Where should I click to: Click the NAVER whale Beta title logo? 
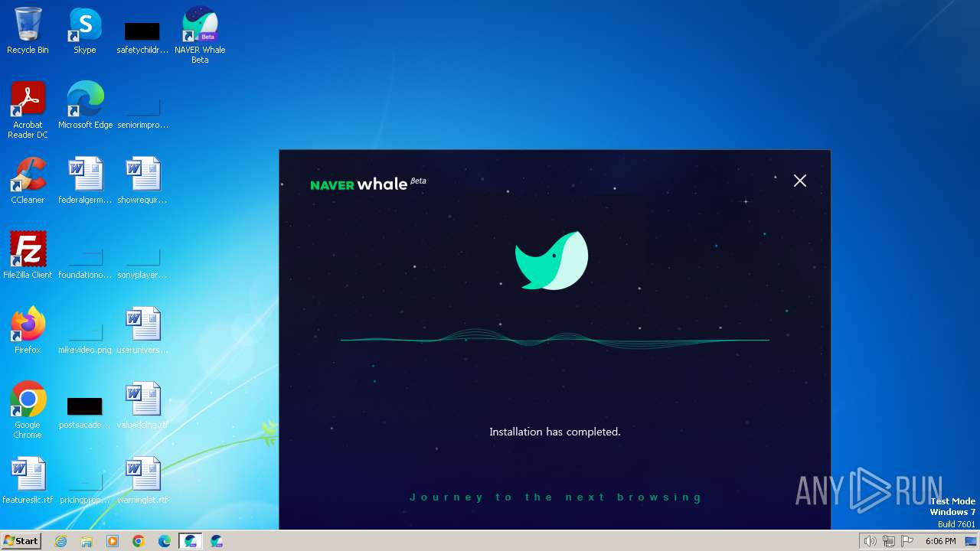(x=368, y=183)
